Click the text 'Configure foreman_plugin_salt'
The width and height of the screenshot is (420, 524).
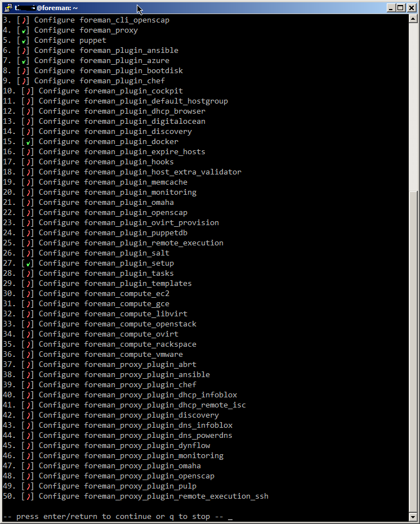click(104, 253)
